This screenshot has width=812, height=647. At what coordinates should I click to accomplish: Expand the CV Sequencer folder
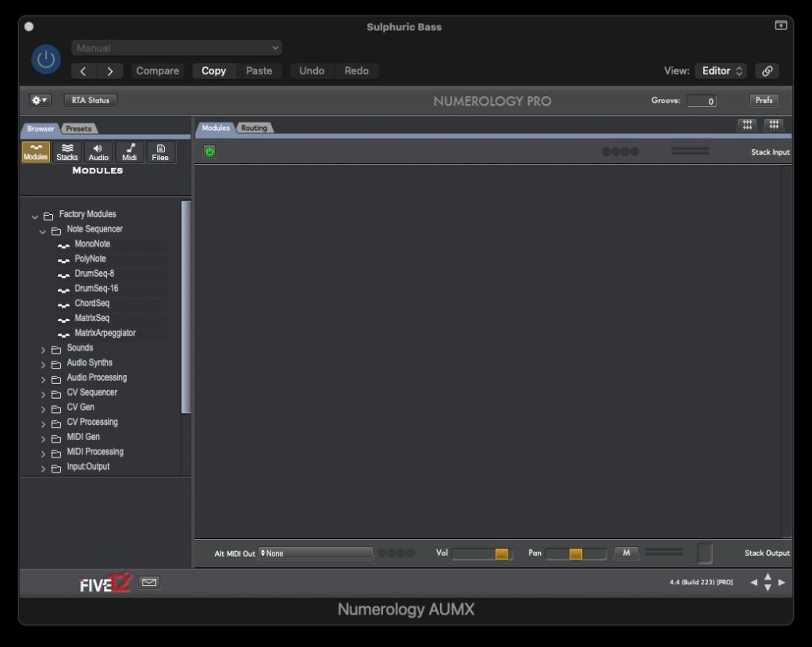coord(43,395)
